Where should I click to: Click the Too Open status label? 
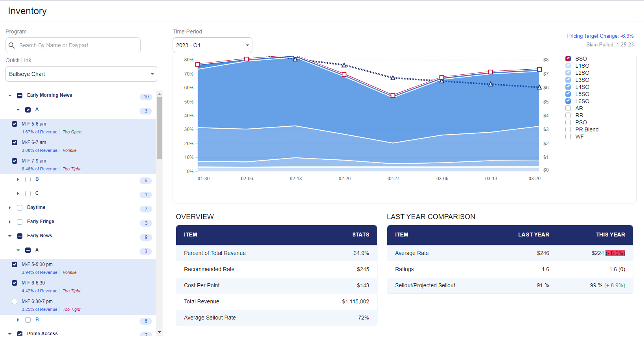[x=72, y=132]
